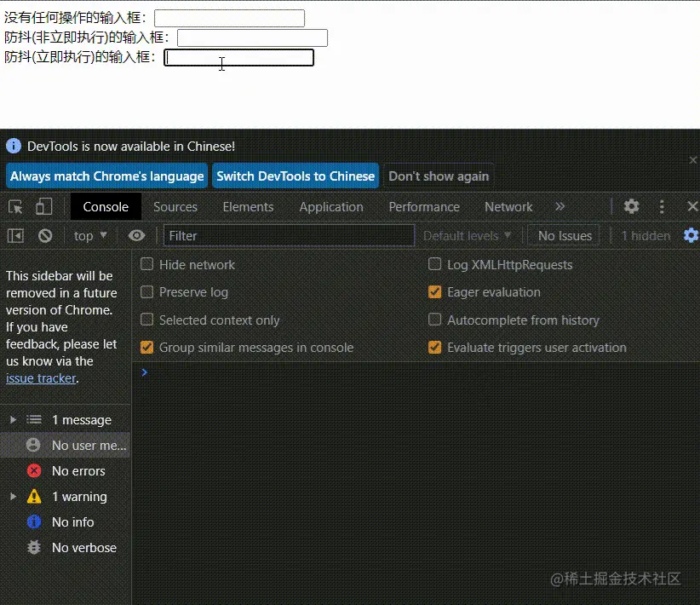
Task: Enable Autocomplete from history checkbox
Action: point(435,320)
